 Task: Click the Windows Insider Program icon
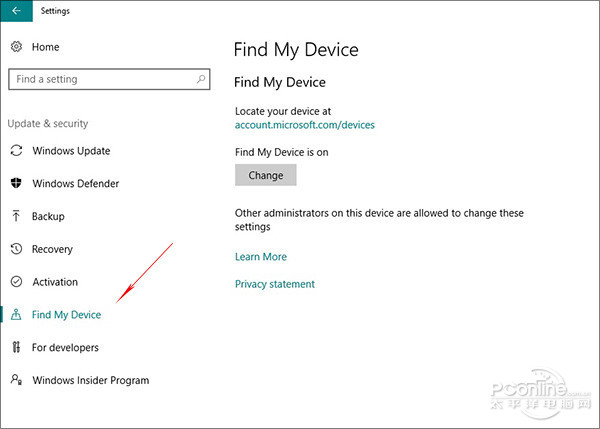pos(16,380)
